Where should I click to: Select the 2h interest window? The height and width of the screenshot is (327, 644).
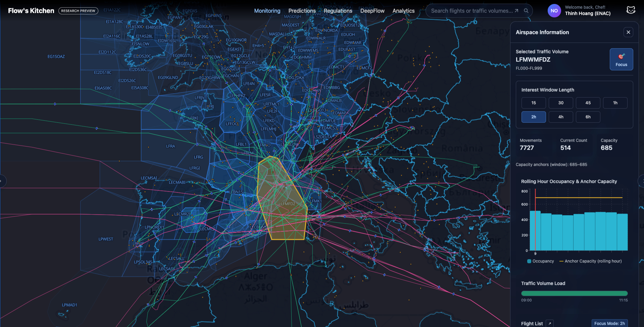point(534,117)
